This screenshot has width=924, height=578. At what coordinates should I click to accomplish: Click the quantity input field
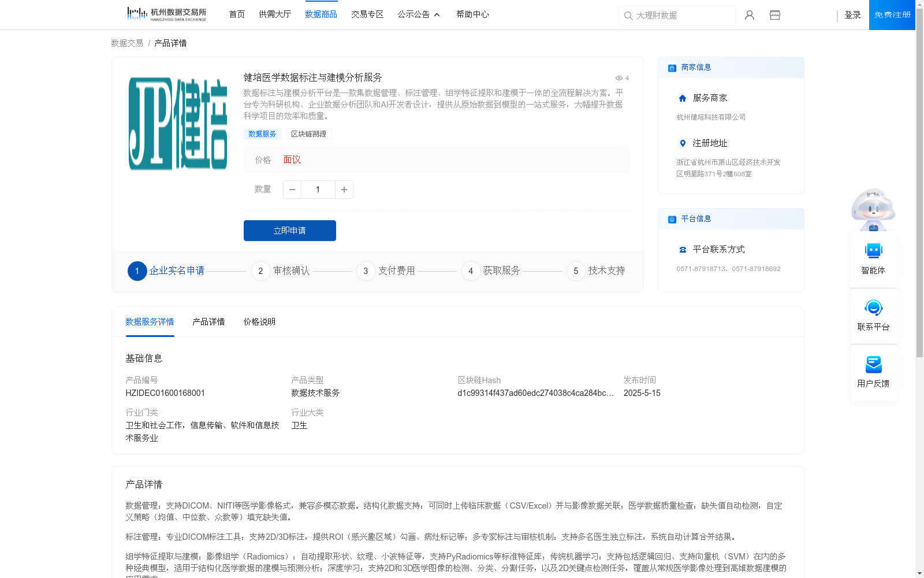tap(318, 190)
